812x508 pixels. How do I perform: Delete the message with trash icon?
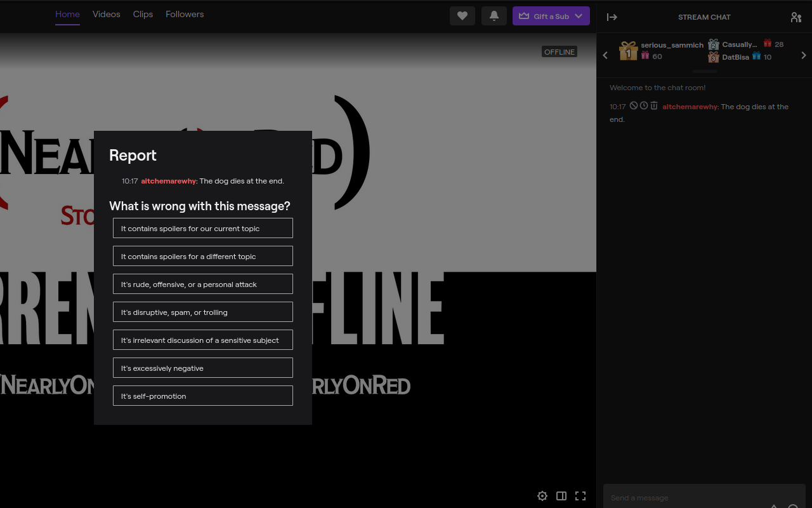pyautogui.click(x=654, y=105)
